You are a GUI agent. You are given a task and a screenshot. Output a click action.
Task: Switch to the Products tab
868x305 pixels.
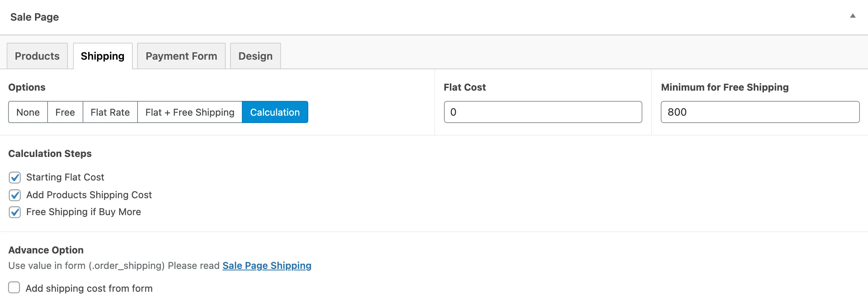(37, 56)
